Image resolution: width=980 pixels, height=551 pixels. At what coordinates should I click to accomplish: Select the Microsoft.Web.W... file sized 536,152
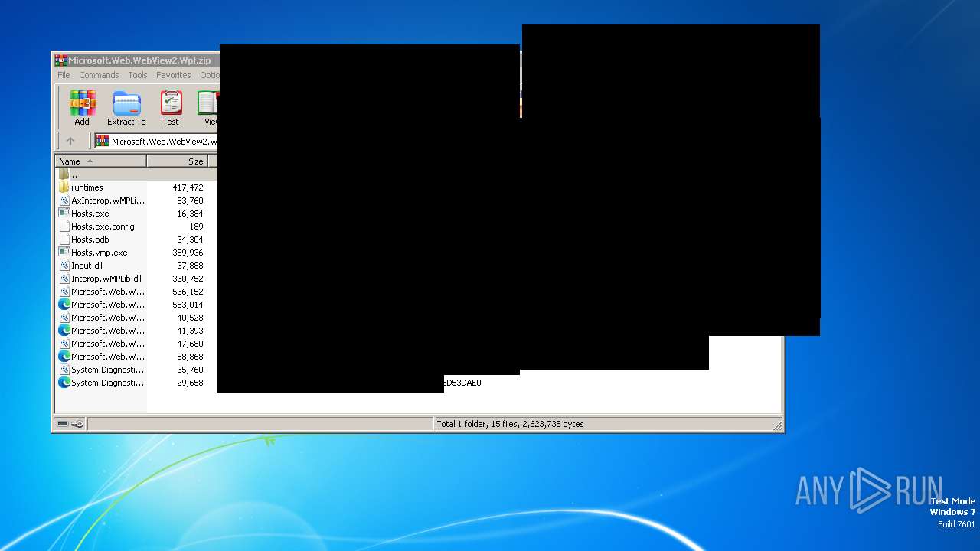[108, 292]
